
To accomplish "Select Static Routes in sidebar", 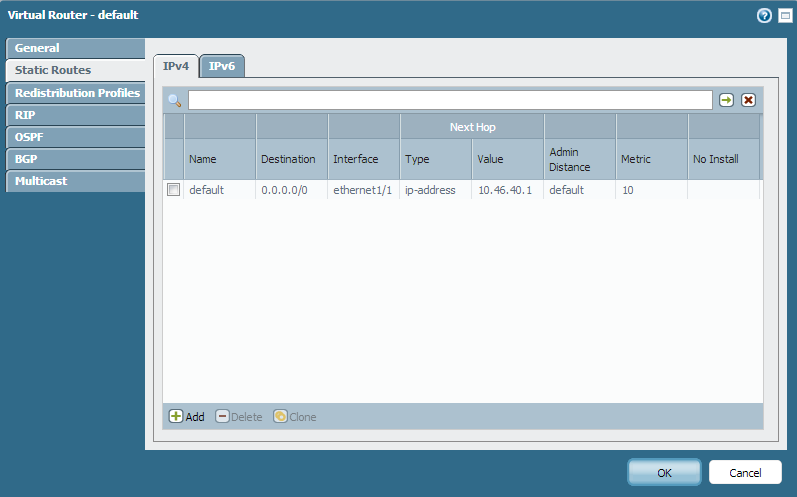I will tap(76, 70).
